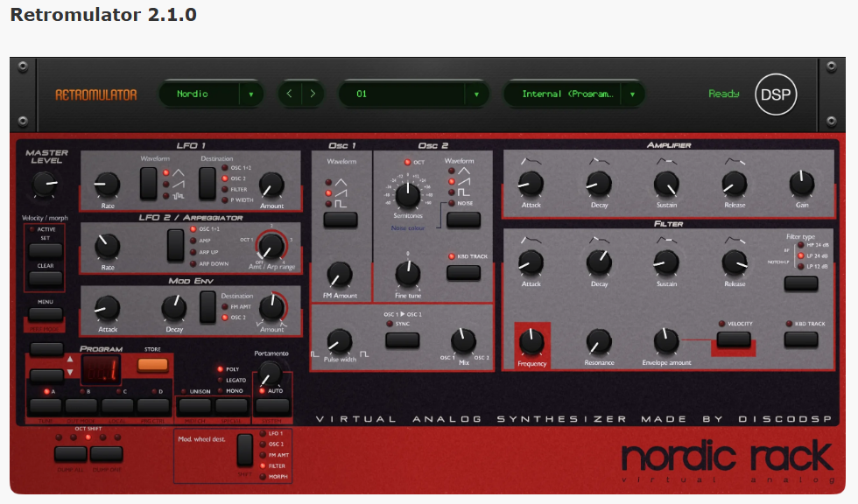Toggle the Filter Velocity button
858x504 pixels.
tap(734, 339)
